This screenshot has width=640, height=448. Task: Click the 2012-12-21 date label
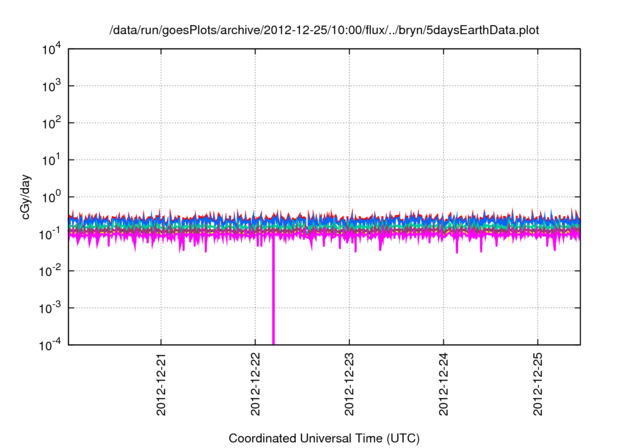coord(161,384)
